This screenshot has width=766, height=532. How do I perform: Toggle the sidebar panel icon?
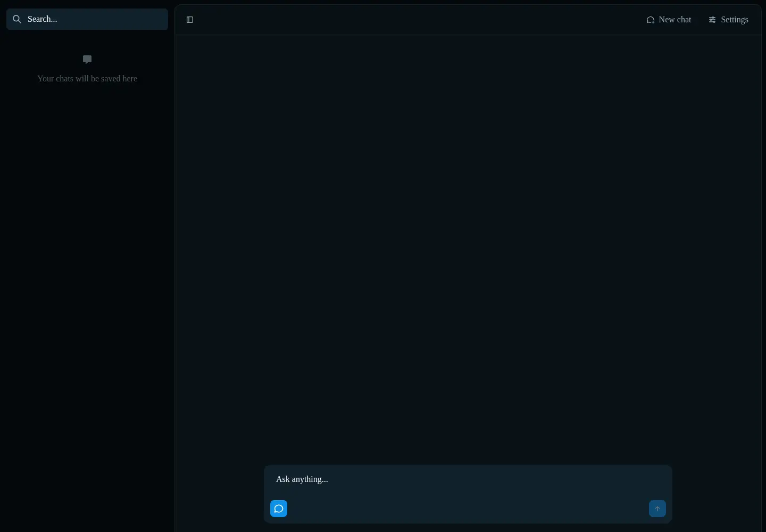190,20
